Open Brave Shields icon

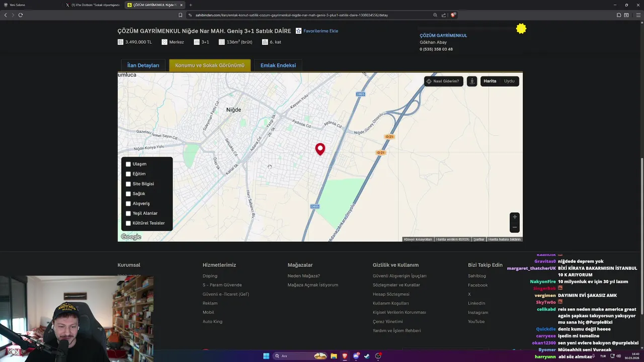tap(453, 15)
